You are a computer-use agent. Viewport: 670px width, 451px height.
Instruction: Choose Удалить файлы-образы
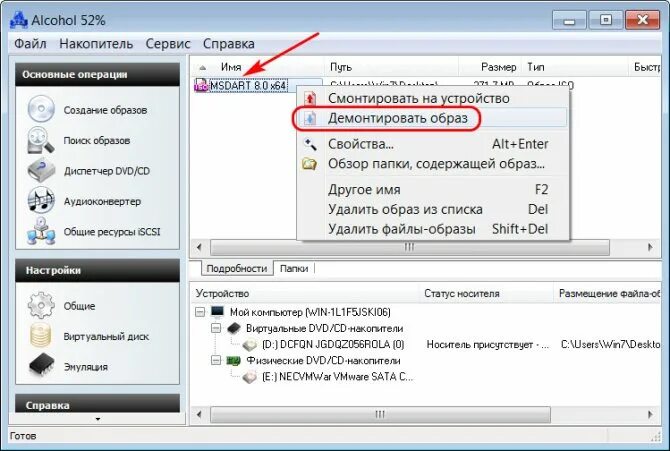433,229
